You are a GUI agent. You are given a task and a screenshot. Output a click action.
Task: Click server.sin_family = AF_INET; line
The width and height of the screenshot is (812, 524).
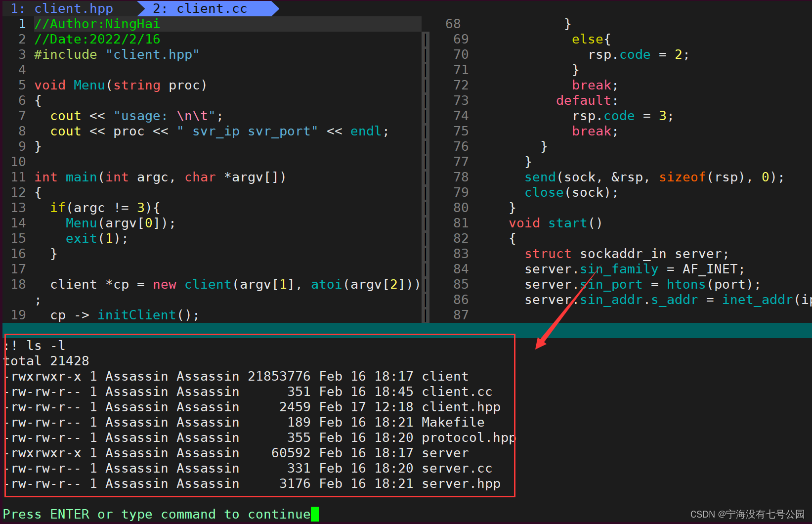[635, 269]
